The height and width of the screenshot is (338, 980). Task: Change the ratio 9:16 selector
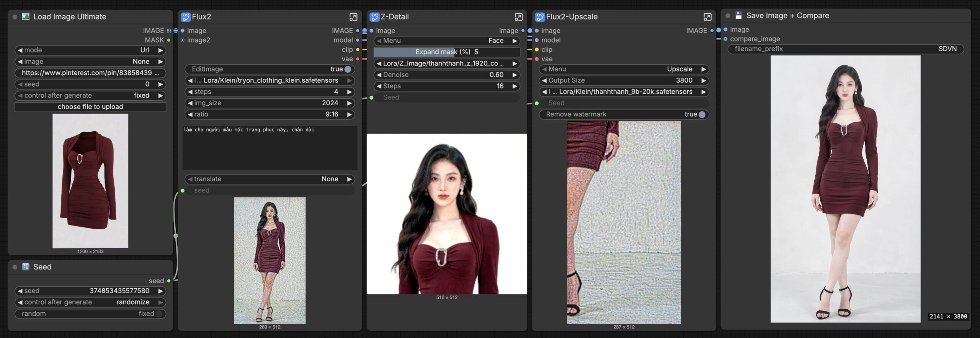coord(269,114)
